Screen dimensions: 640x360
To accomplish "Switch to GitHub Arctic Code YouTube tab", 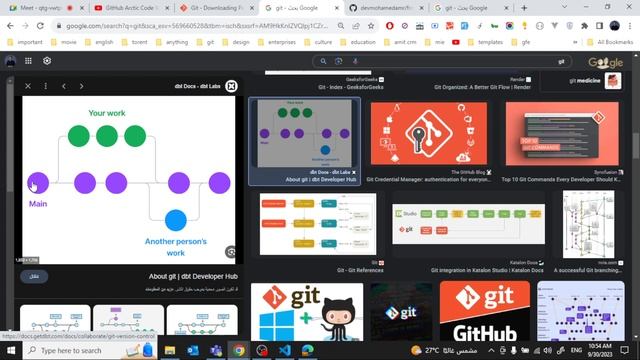I will coord(131,8).
